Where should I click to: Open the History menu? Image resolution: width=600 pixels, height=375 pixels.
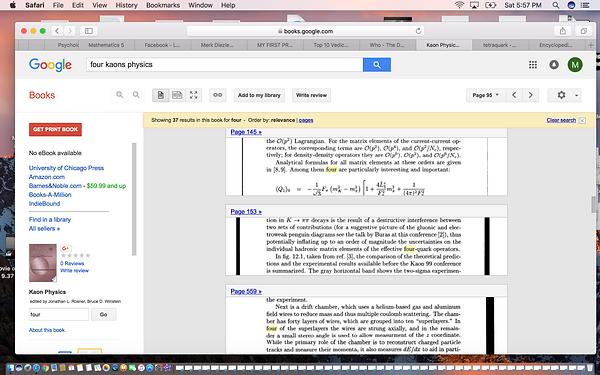[126, 5]
